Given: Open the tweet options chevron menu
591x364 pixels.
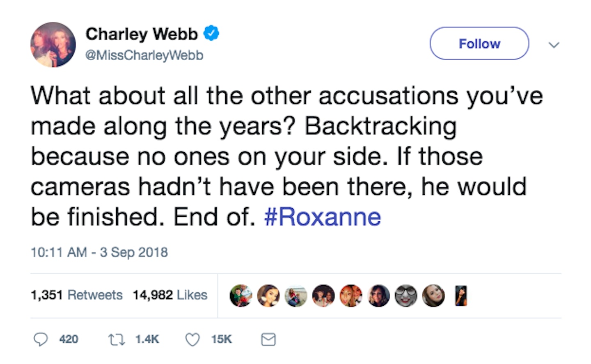Looking at the screenshot, I should pos(554,45).
